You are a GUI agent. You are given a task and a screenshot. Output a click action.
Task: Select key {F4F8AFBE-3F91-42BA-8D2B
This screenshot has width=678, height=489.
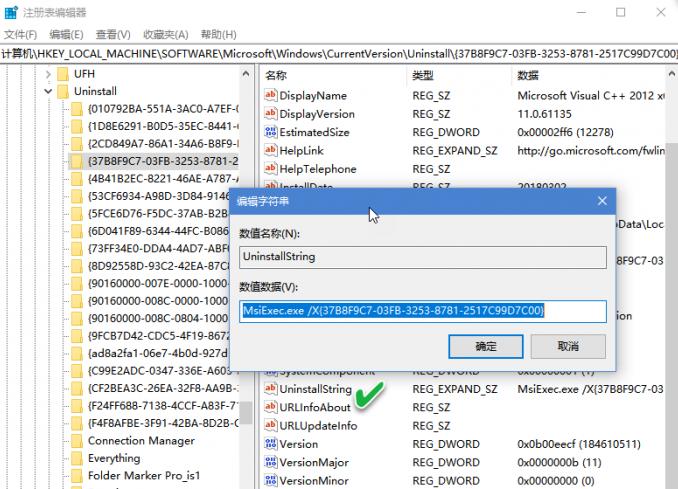point(163,423)
